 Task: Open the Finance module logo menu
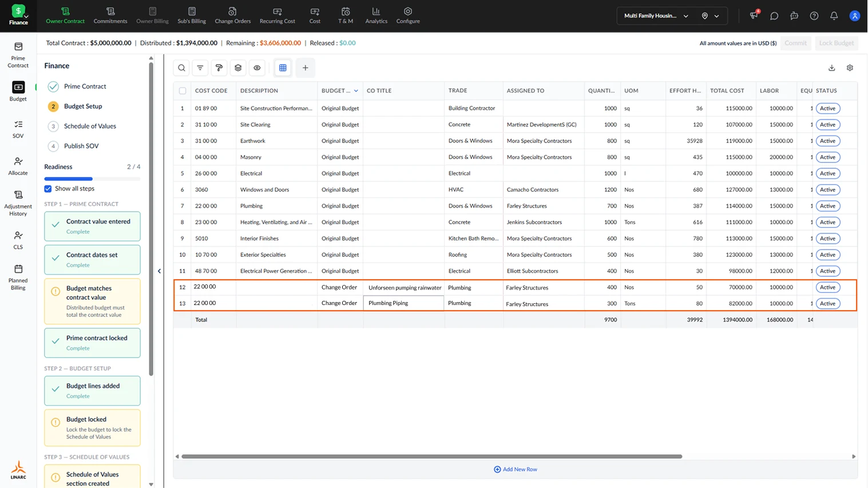tap(18, 15)
